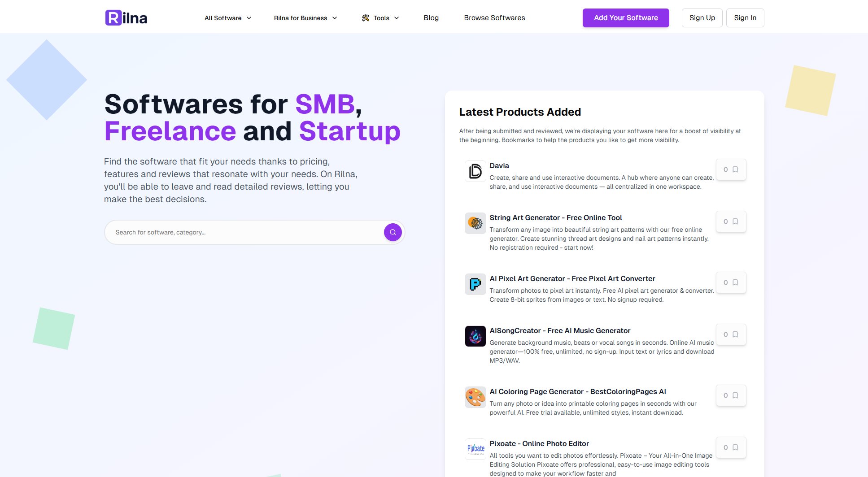Viewport: 868px width, 477px height.
Task: Click the AI Pixel Art Generator icon
Action: pos(475,284)
